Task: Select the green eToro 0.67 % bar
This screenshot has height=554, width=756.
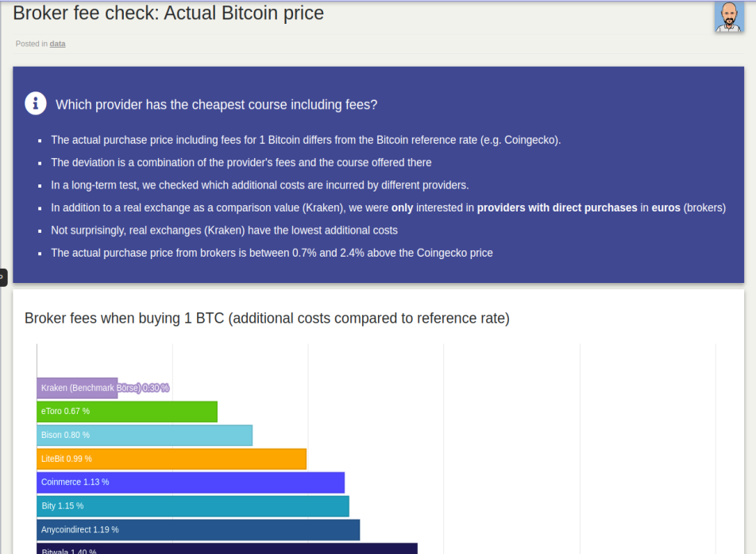Action: (127, 412)
